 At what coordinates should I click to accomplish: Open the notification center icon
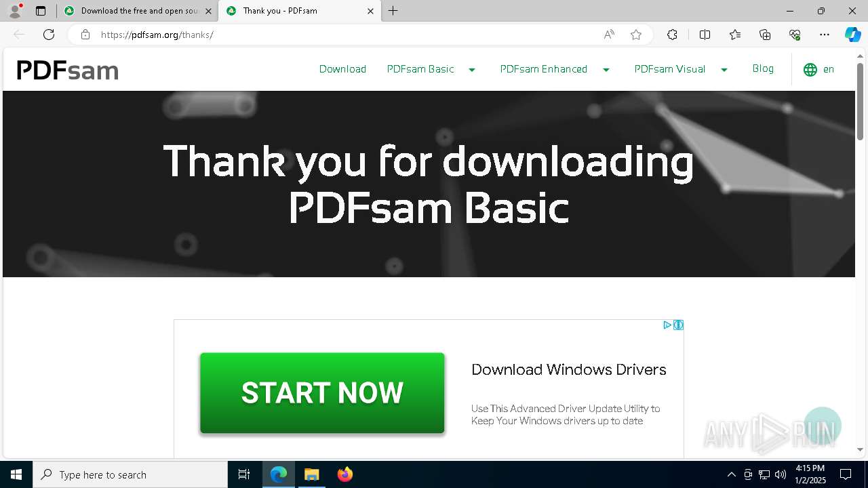click(846, 474)
